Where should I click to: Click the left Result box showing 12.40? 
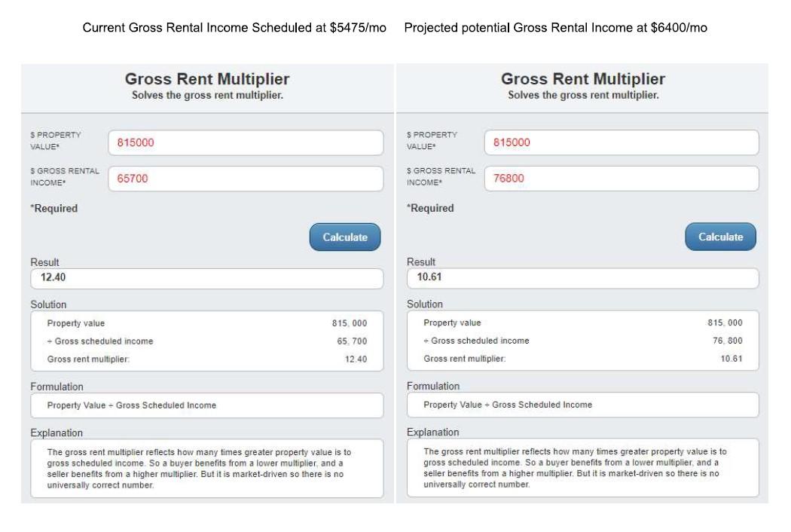[x=206, y=278]
